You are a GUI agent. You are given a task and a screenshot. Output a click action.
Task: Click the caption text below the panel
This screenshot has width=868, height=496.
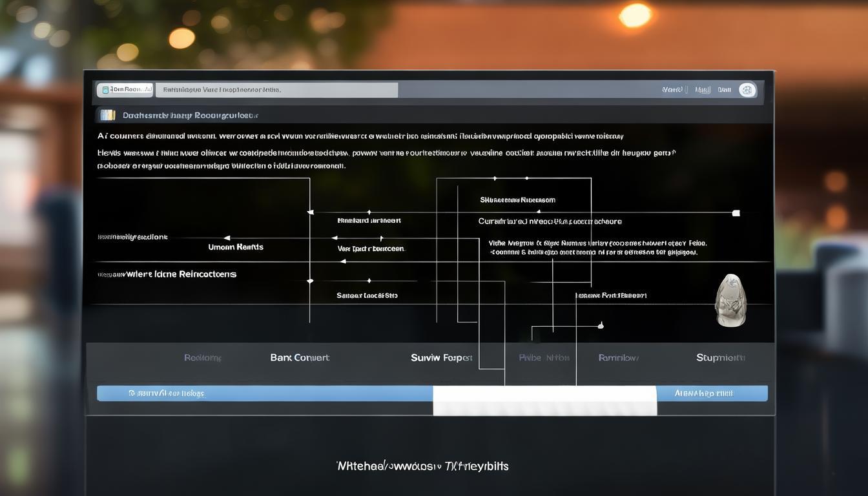coord(422,466)
